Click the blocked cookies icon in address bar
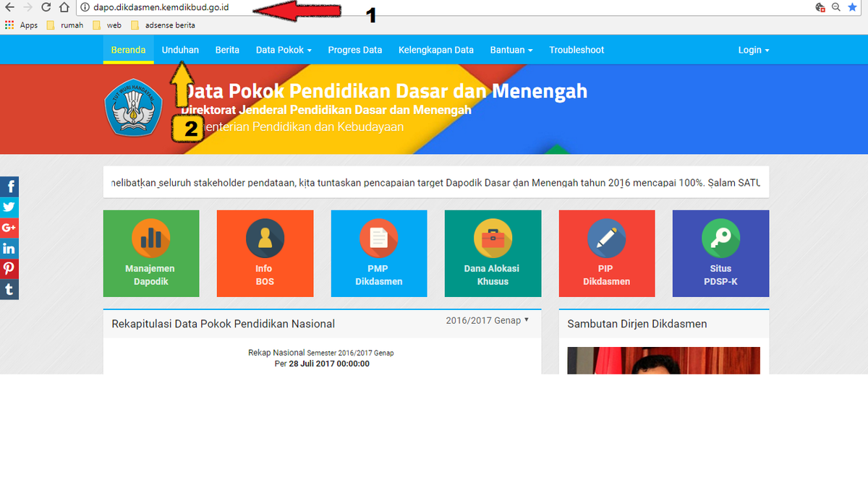This screenshot has height=498, width=868. click(820, 7)
